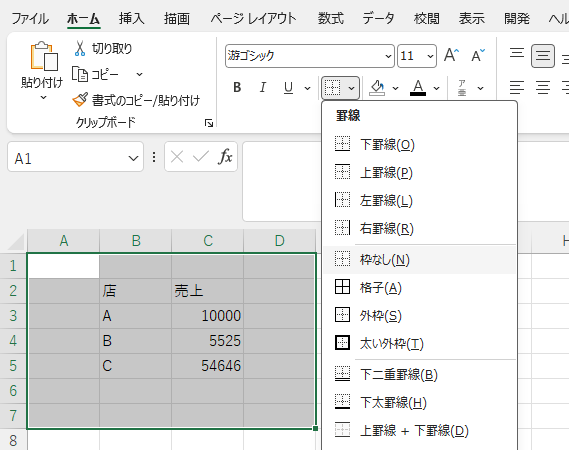The image size is (569, 450).
Task: Click the Insert Function fx icon
Action: [225, 157]
